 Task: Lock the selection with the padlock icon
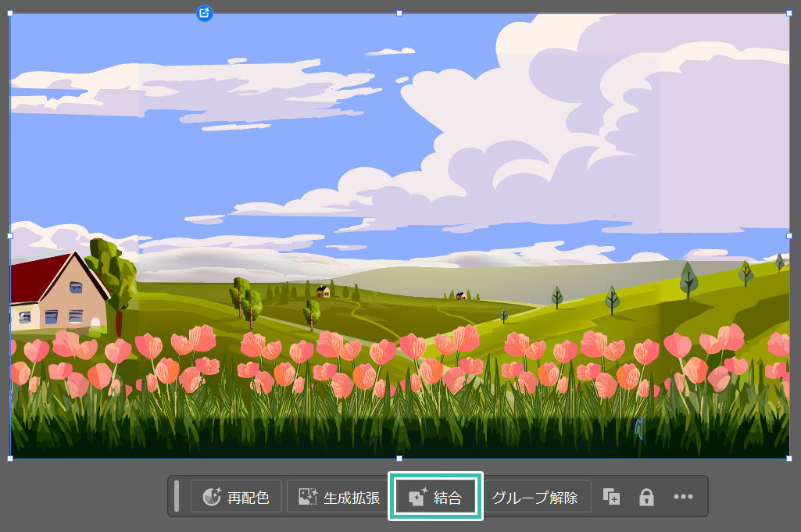[x=646, y=497]
